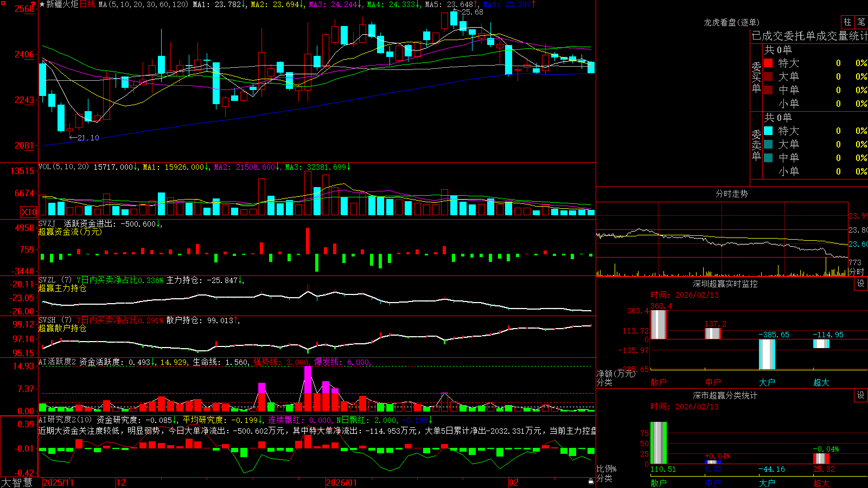The image size is (868, 488).
Task: Click the 超赢资金流(万元) label
Action: (70, 232)
